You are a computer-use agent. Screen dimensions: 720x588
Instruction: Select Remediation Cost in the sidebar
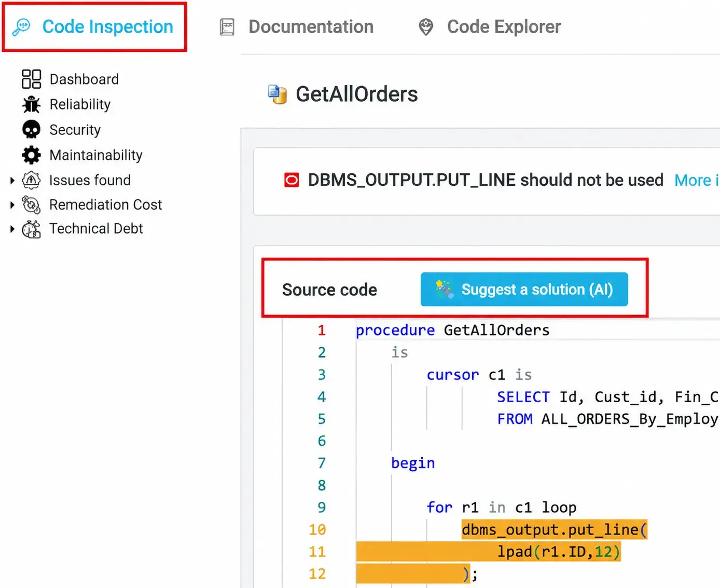106,204
